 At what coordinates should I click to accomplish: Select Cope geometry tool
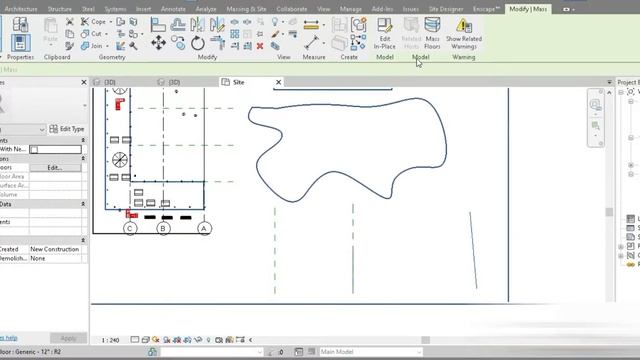tap(93, 22)
